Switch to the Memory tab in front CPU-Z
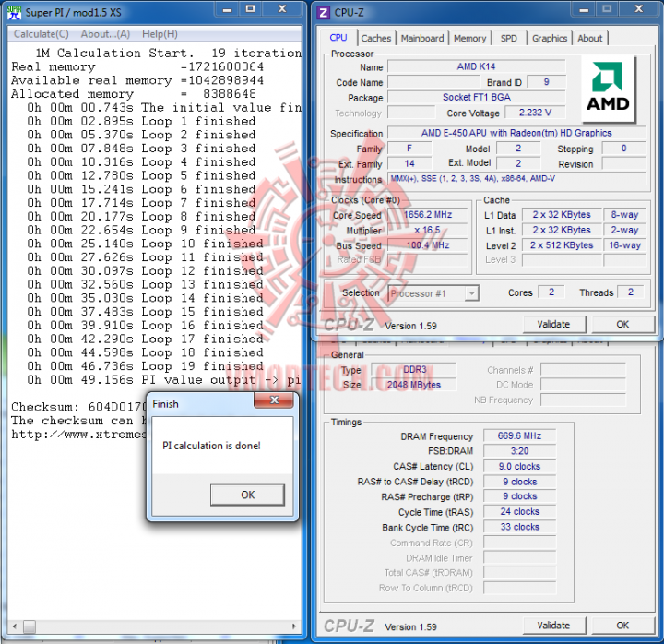 pos(469,38)
